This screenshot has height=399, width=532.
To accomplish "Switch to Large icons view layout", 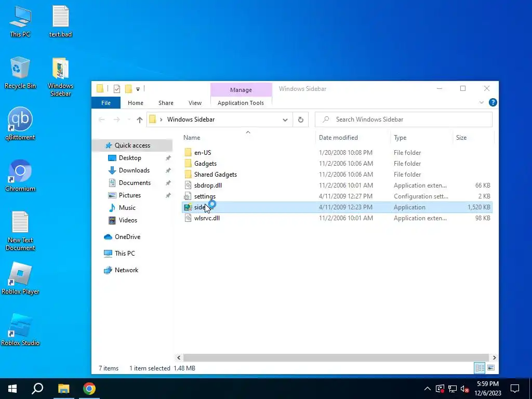I will (490, 368).
